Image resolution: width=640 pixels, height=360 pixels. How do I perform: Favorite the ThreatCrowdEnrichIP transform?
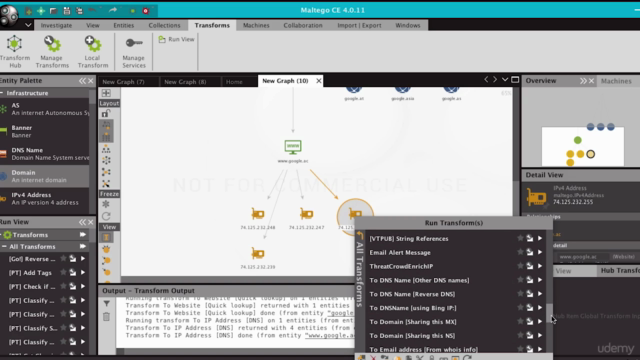520,266
